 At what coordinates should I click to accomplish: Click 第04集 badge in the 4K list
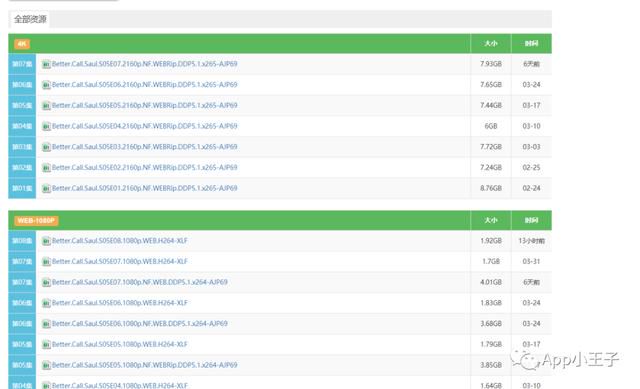pyautogui.click(x=22, y=126)
